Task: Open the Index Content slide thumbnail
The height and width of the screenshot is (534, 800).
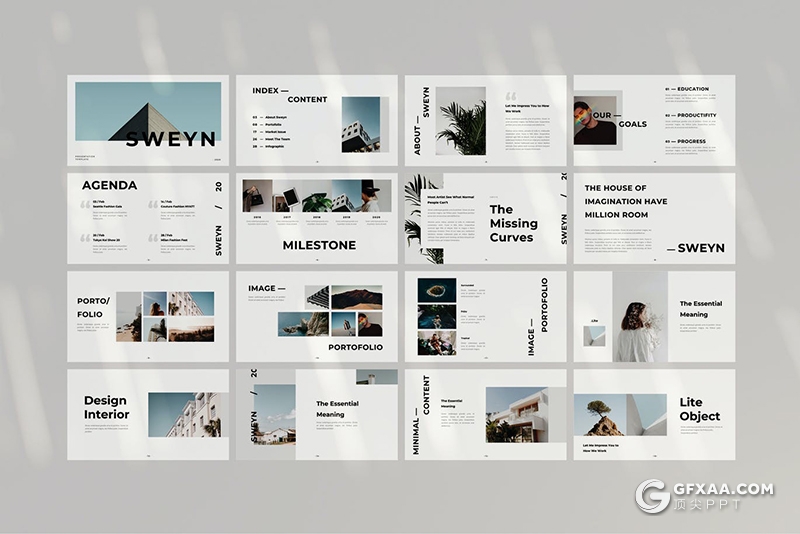Action: [316, 120]
